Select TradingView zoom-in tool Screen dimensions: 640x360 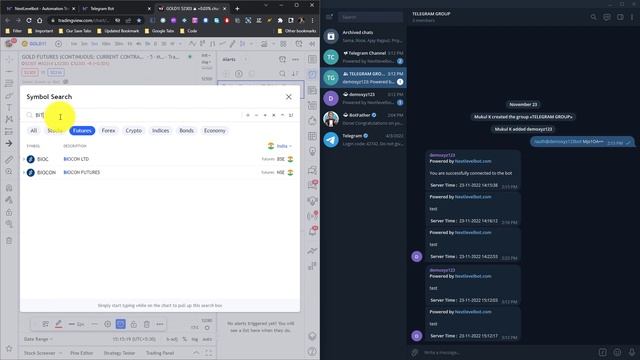[9, 172]
